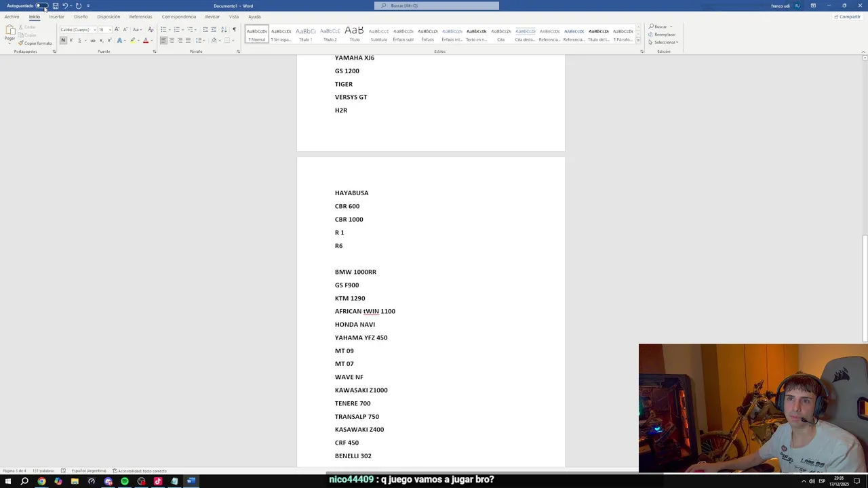The width and height of the screenshot is (868, 488).
Task: Open the Quick Access Toolbar customize arrow
Action: point(88,5)
